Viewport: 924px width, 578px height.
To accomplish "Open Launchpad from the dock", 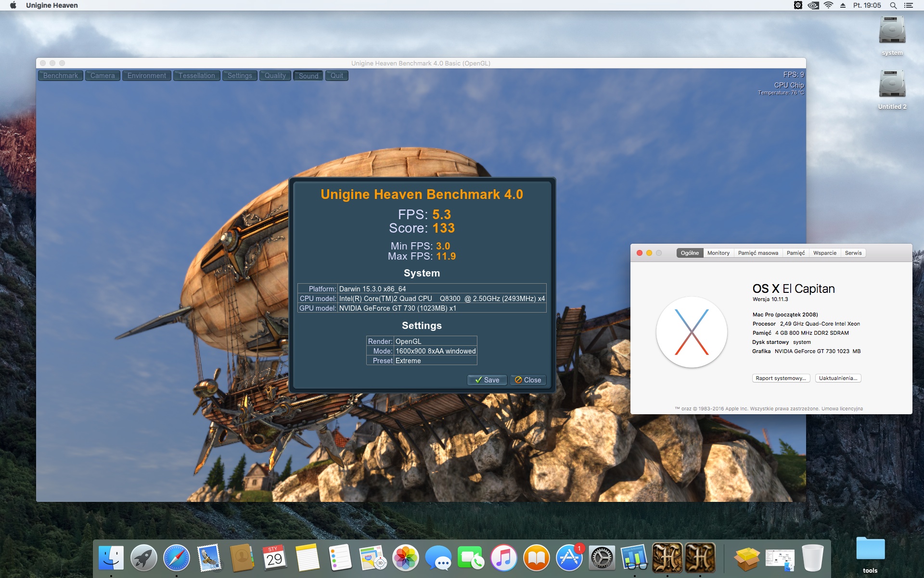I will 143,558.
